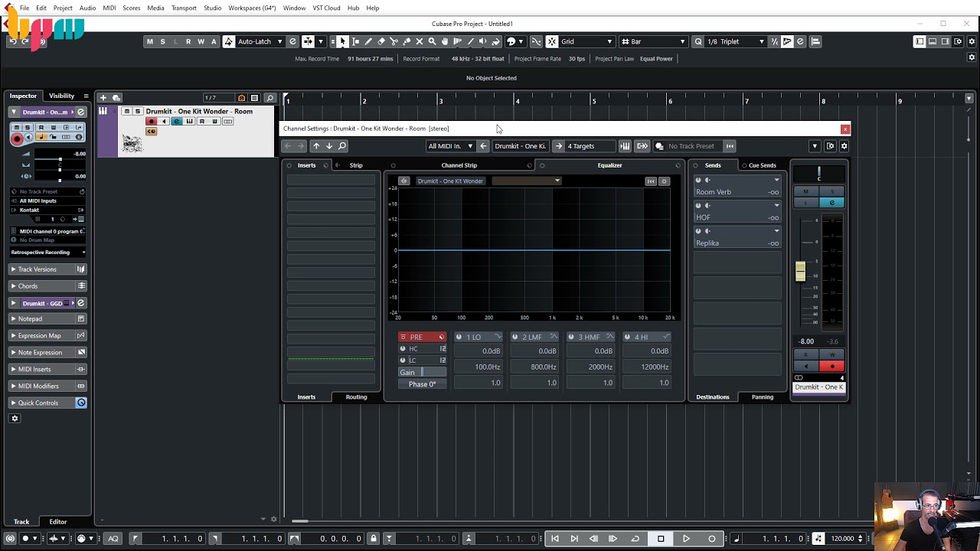Toggle global Mute M in toolbar
This screenshot has width=980, height=551.
pos(150,41)
